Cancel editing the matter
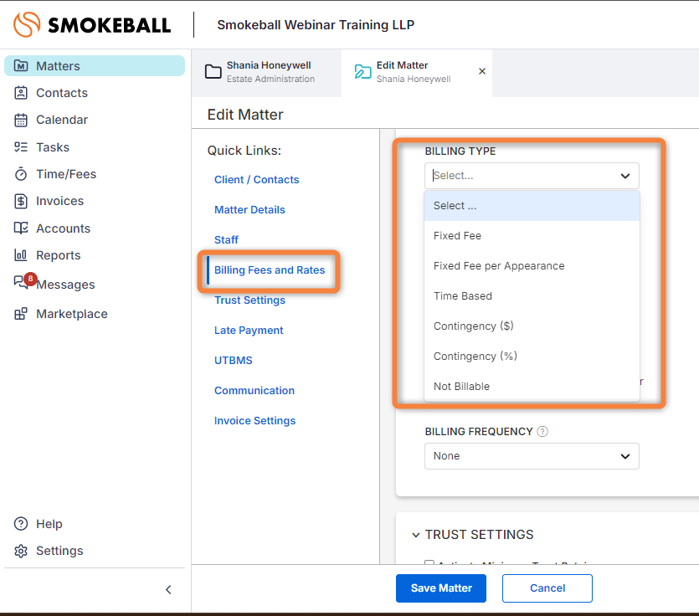The width and height of the screenshot is (699, 616). (x=547, y=588)
